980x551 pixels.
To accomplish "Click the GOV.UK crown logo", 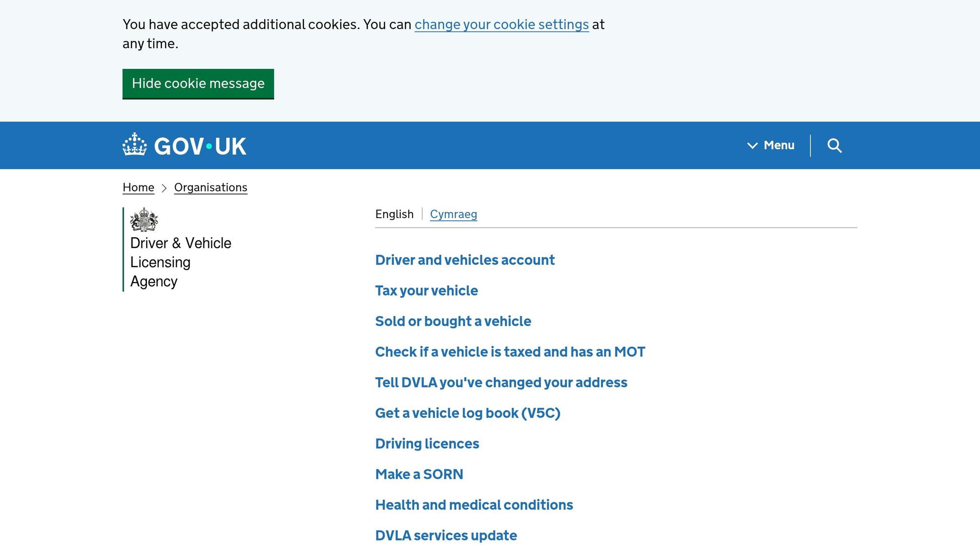I will point(134,145).
